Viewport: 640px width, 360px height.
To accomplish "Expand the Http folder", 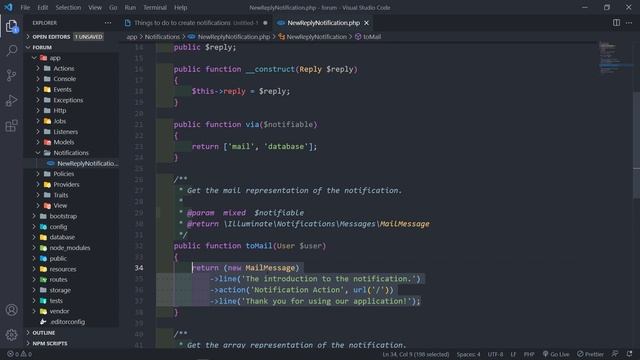I will point(71,111).
